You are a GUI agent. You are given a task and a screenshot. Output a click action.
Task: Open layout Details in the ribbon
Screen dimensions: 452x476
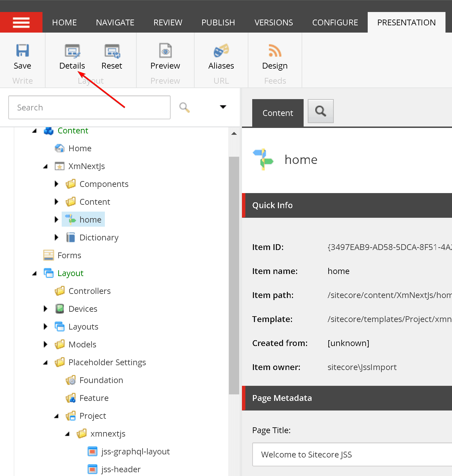(72, 51)
